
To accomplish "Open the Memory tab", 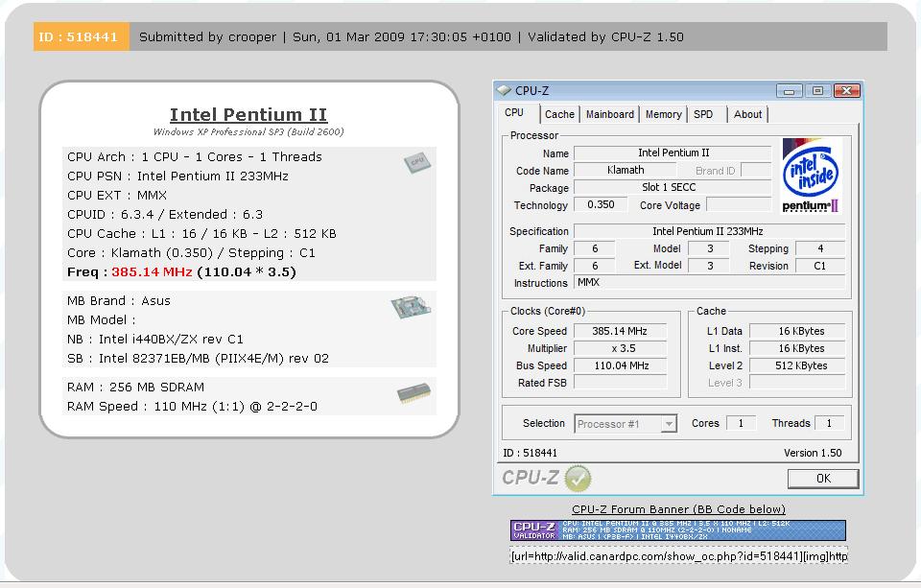I will tap(663, 114).
